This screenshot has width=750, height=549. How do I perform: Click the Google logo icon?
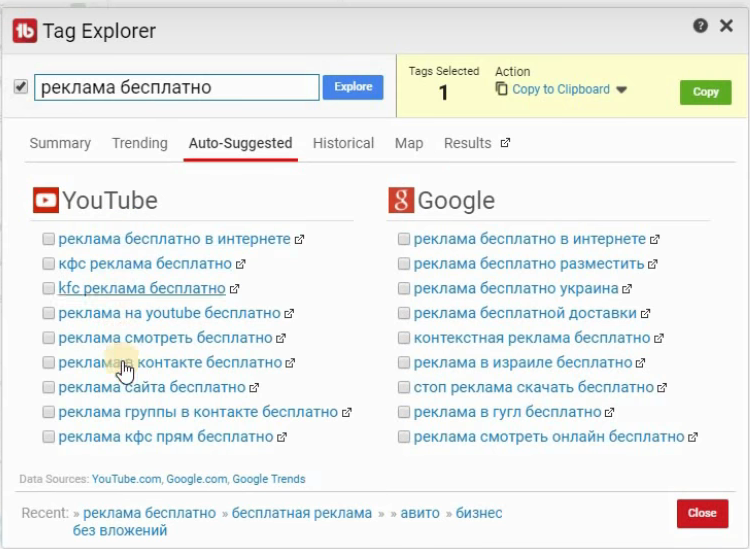click(x=401, y=200)
